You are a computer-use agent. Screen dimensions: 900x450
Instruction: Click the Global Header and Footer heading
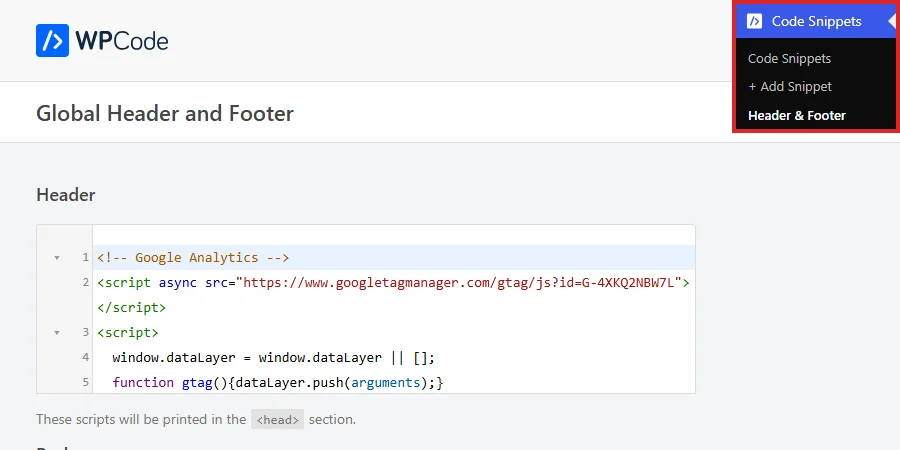click(165, 113)
